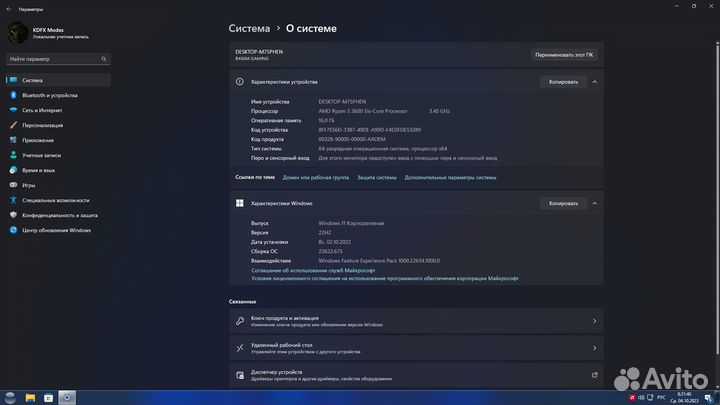Copy Windows specifications with Копировать
720x405 pixels.
[563, 203]
